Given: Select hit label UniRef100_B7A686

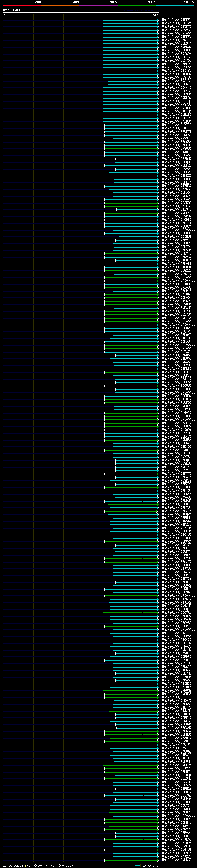Looking at the screenshot, I should [176, 142].
